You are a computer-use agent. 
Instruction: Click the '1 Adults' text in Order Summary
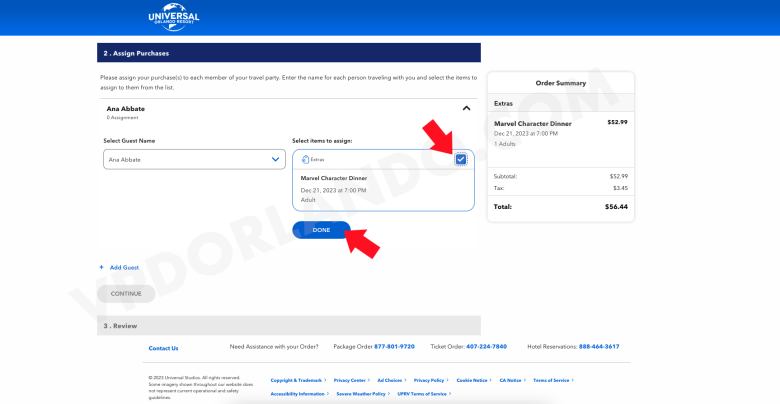point(505,144)
